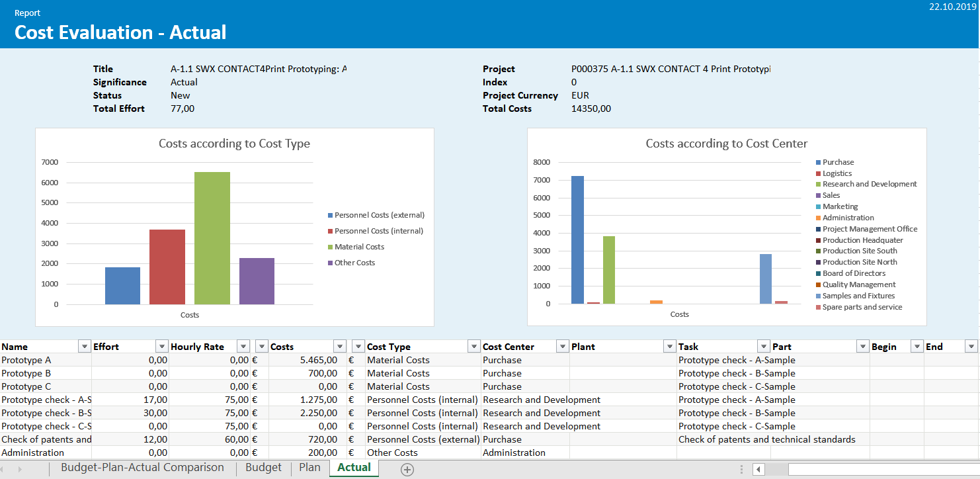Screen dimensions: 980x479
Task: Click the orange Administration legend marker
Action: (818, 218)
